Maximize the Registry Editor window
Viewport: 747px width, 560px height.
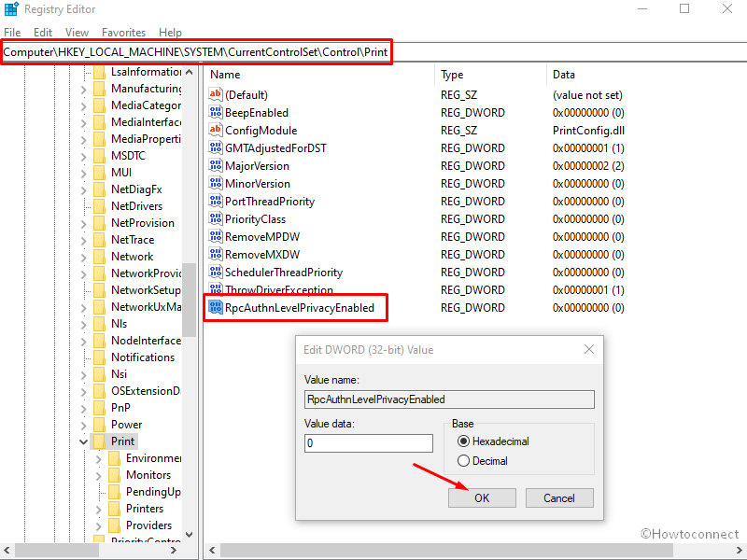pyautogui.click(x=684, y=8)
